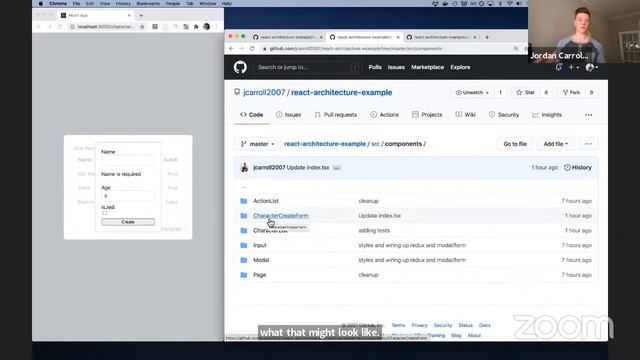
Task: Bookmark the localhost page with the star
Action: [142, 27]
